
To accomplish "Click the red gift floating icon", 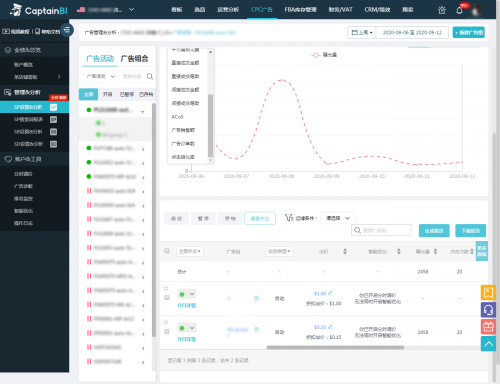I will tap(488, 327).
